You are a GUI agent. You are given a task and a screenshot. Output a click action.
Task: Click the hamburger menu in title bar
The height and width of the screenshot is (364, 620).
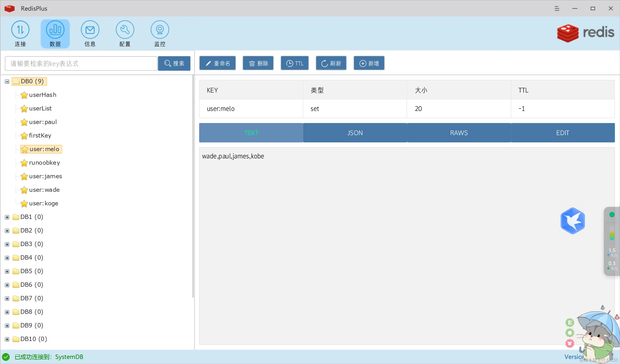[x=557, y=9]
